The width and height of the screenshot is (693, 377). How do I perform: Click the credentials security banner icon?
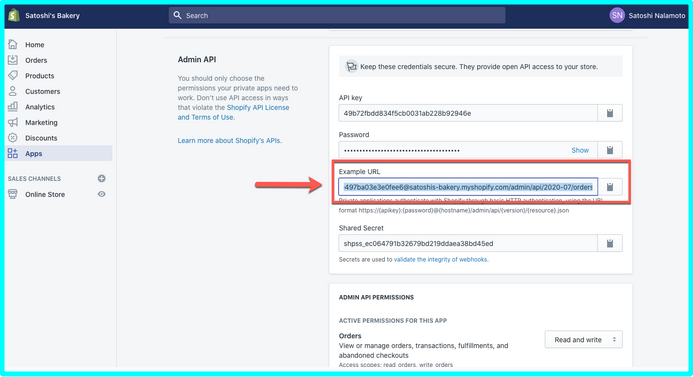click(351, 66)
